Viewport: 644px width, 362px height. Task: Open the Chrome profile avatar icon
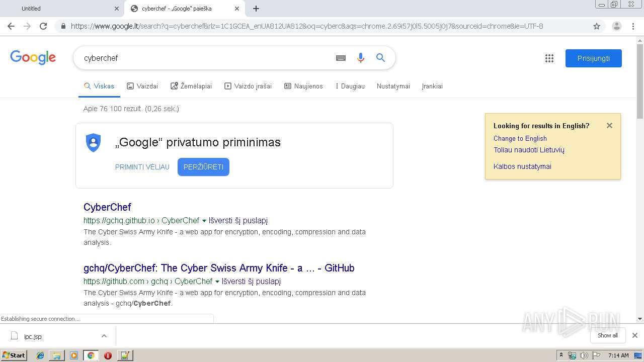[x=616, y=26]
